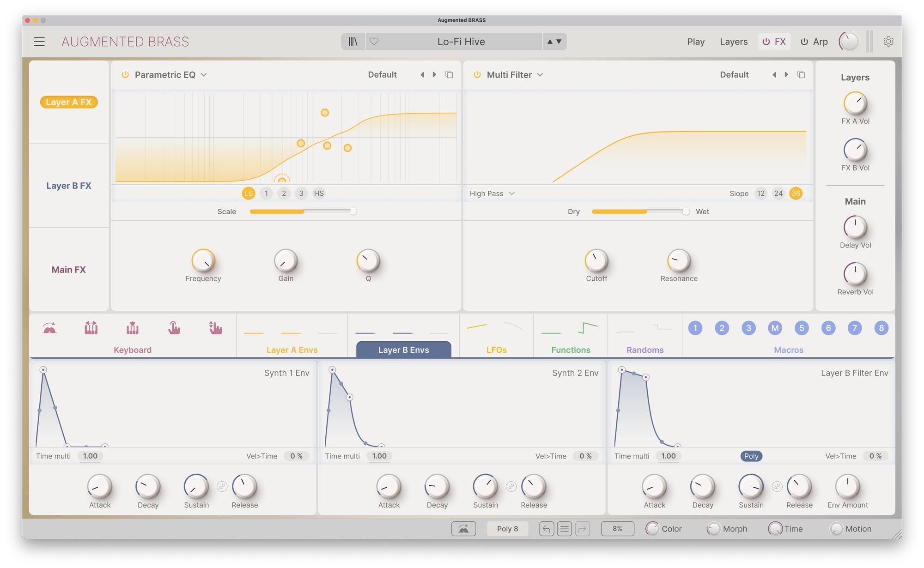This screenshot has width=924, height=568.
Task: Open the hamburger main menu
Action: (39, 42)
